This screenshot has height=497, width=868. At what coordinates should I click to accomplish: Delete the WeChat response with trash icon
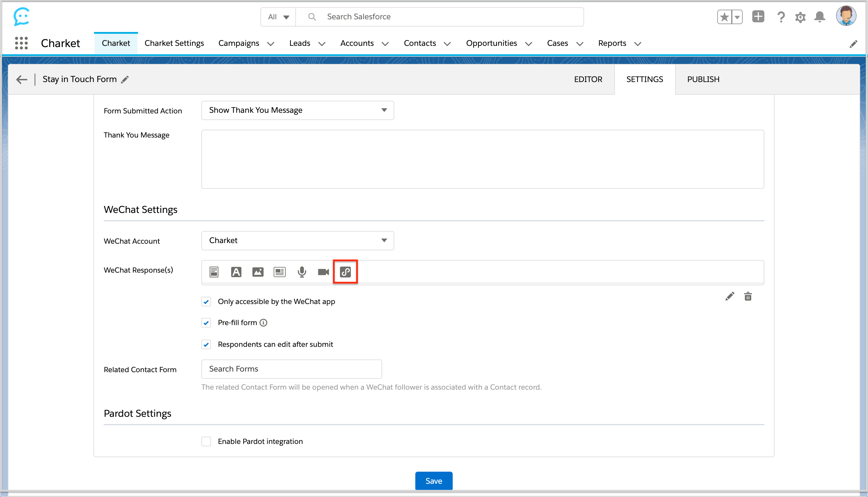[748, 296]
